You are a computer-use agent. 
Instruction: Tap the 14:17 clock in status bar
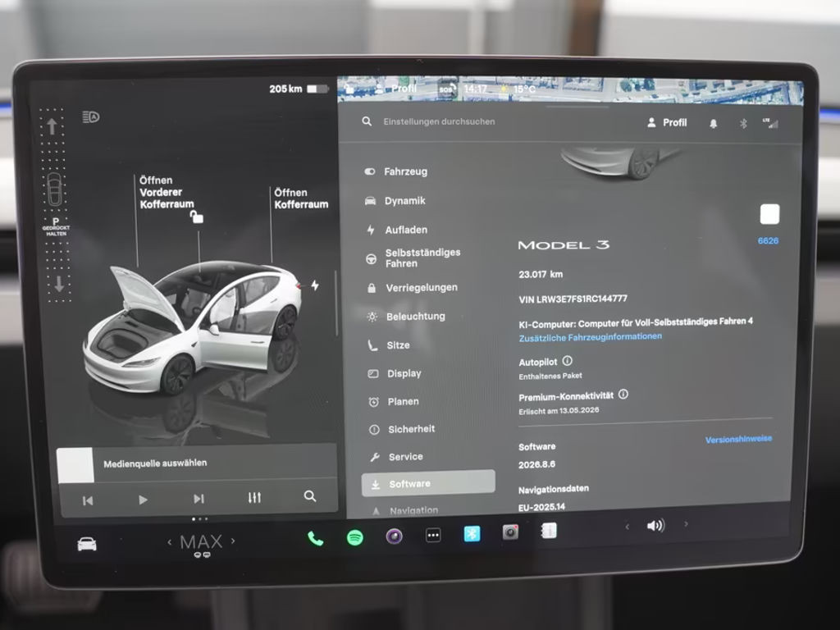pos(475,89)
